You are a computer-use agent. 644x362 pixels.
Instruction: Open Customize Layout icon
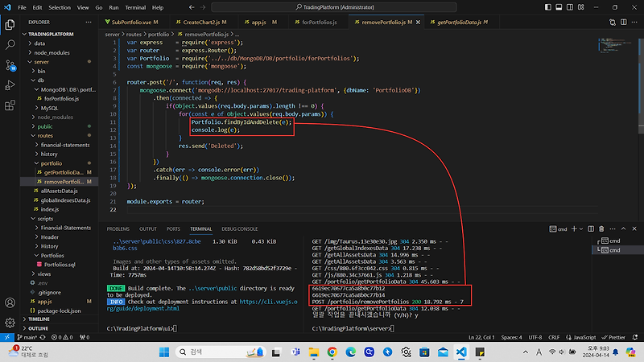click(x=581, y=7)
